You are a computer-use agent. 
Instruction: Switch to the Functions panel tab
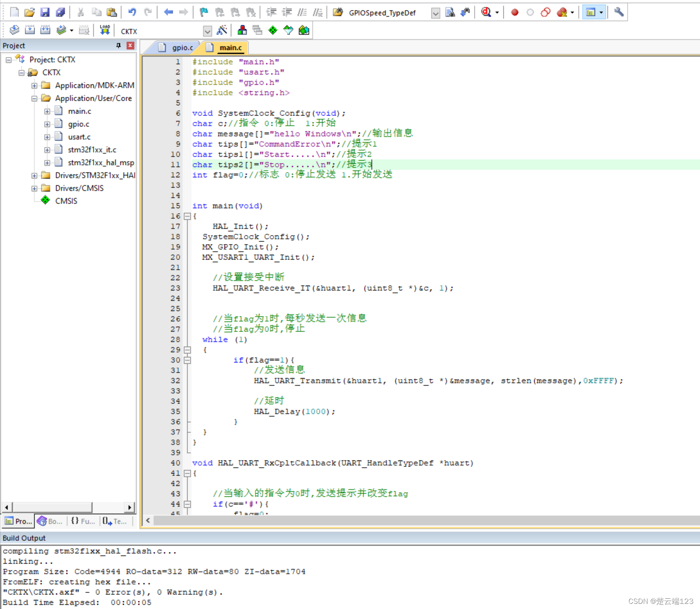83,521
